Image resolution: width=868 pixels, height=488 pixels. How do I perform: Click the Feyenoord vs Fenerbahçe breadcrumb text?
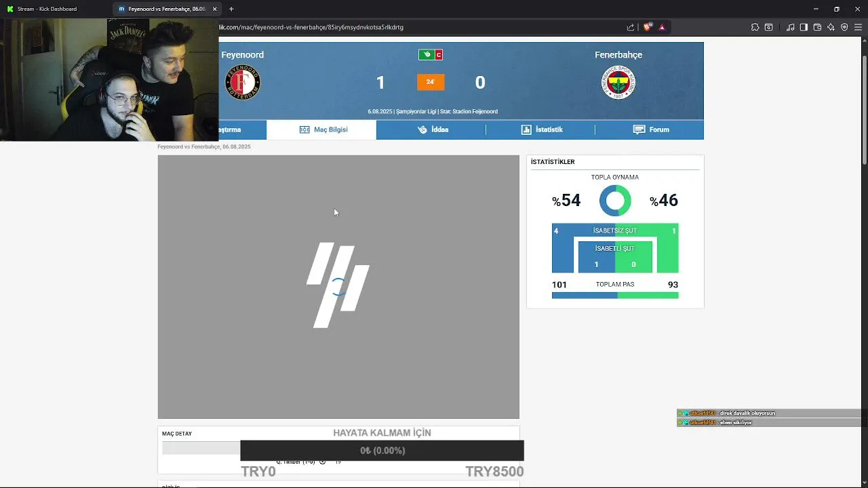tap(204, 147)
